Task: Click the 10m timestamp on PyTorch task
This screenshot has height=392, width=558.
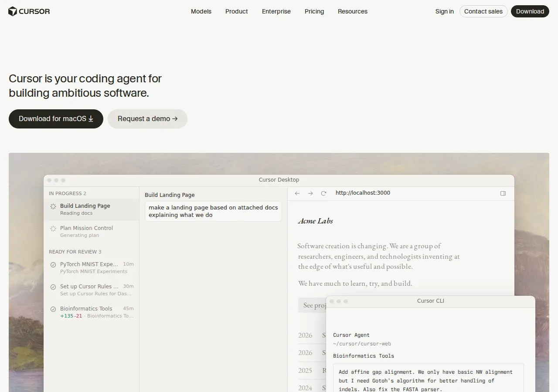Action: pyautogui.click(x=128, y=264)
